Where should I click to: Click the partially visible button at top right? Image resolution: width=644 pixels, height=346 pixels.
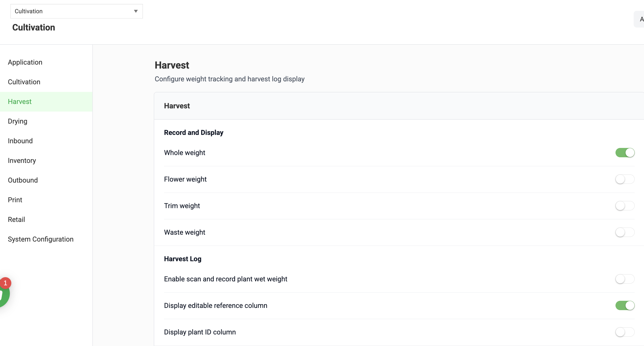tap(639, 19)
